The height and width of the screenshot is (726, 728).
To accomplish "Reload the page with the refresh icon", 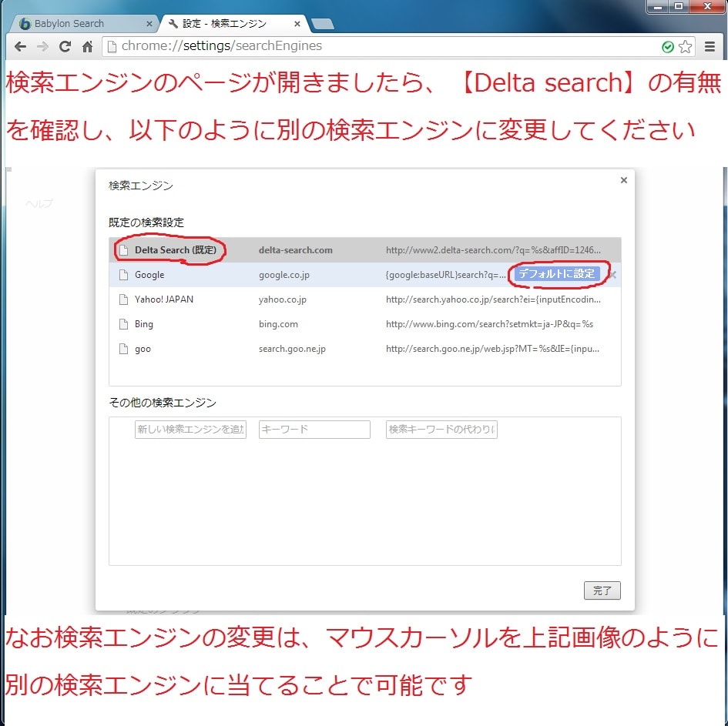I will click(65, 46).
